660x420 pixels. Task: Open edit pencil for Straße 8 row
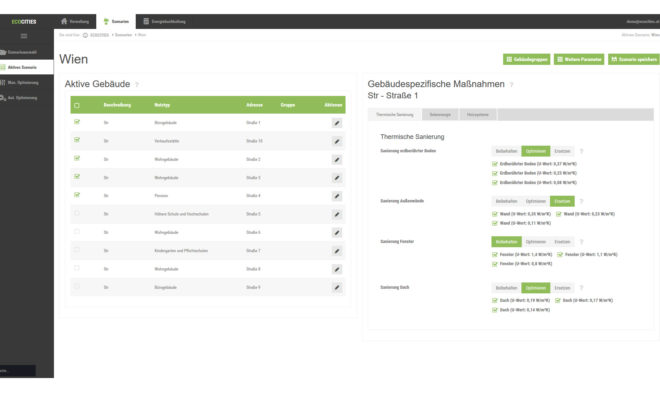pos(337,269)
